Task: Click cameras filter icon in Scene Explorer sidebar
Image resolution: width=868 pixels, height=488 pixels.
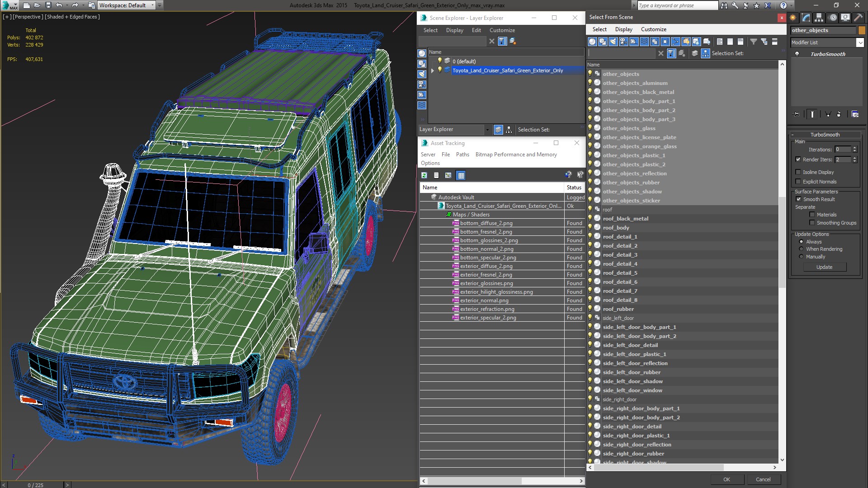Action: 422,84
